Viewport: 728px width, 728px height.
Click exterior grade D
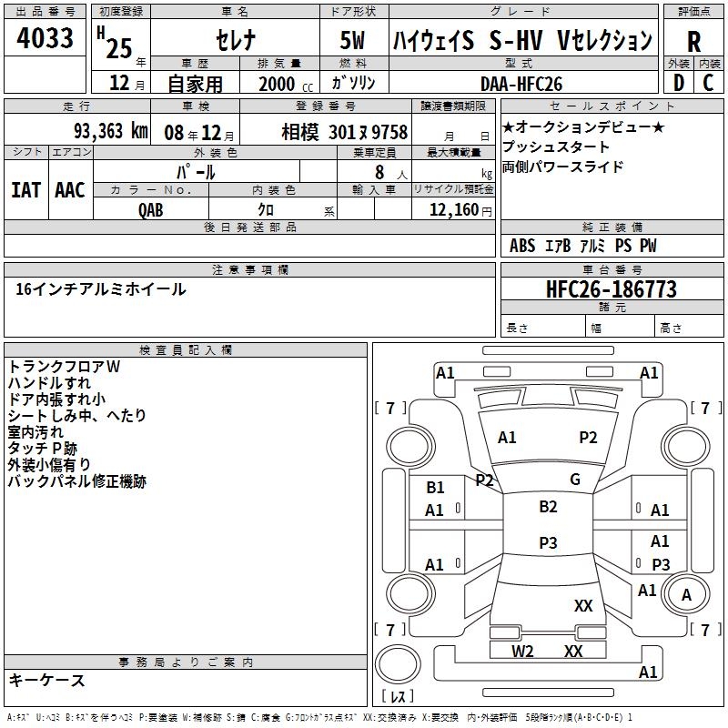click(679, 83)
